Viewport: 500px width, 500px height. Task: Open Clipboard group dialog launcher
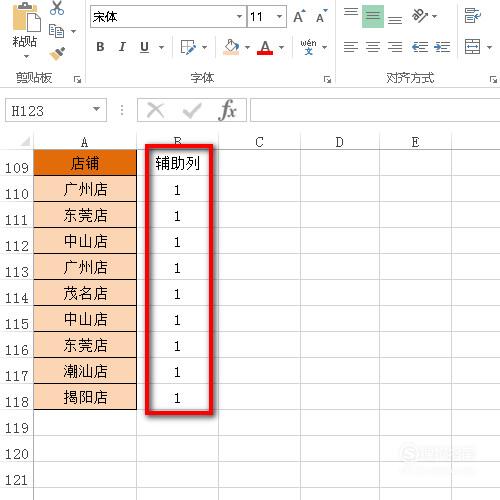(x=77, y=79)
